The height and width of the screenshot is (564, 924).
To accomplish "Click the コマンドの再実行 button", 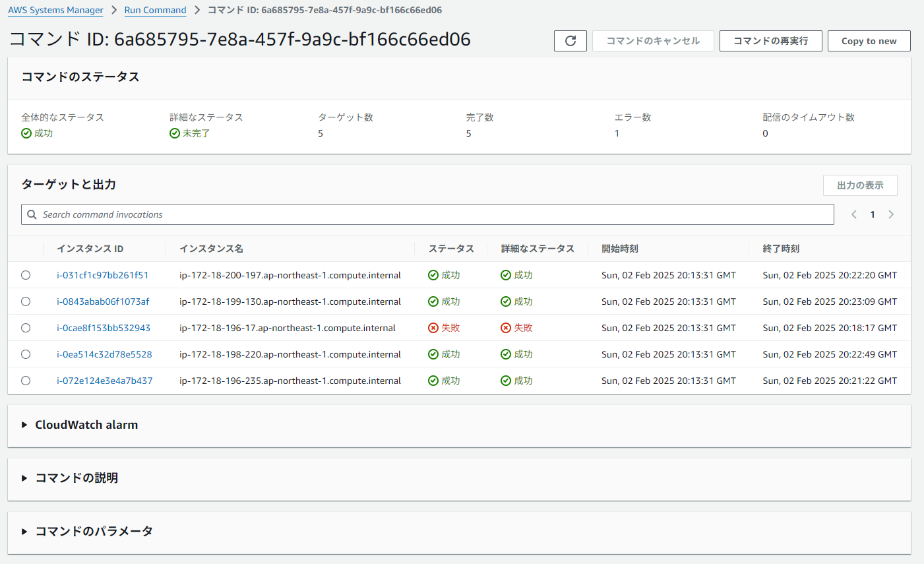I will coord(770,41).
